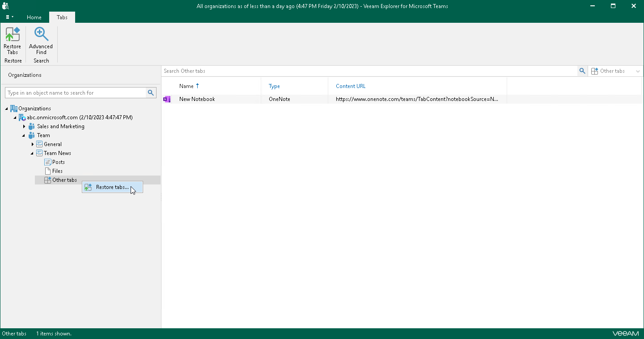Viewport: 644px width, 339px height.
Task: Click the Posts icon in tree
Action: (48, 162)
